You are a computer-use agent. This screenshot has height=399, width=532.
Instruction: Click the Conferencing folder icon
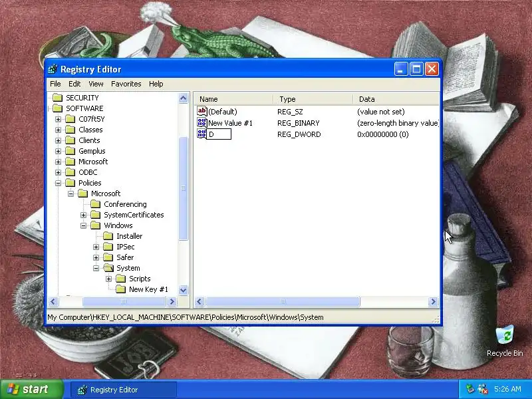point(96,204)
